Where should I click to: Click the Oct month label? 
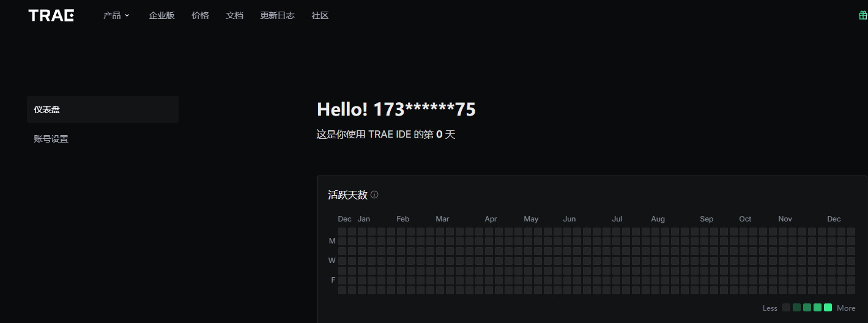[745, 219]
